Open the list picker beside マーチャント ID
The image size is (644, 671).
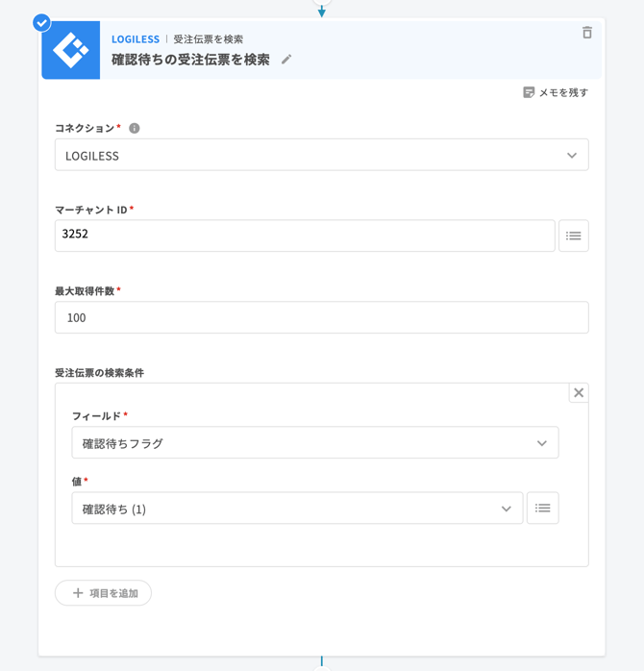coord(573,236)
